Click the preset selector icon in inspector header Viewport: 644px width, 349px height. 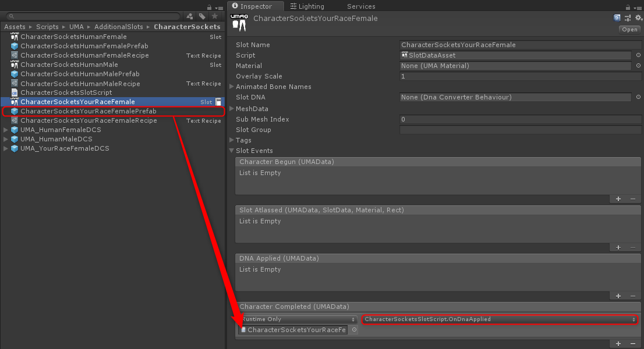627,18
